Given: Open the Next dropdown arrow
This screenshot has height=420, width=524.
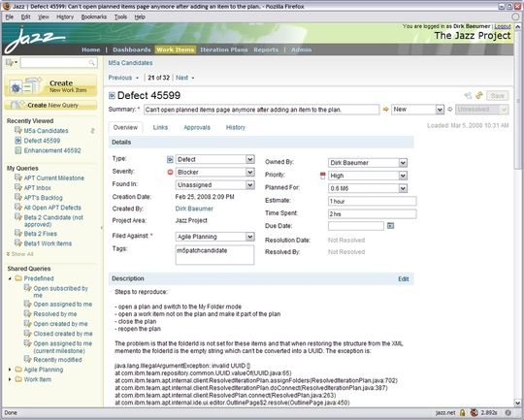Looking at the screenshot, I should (193, 78).
